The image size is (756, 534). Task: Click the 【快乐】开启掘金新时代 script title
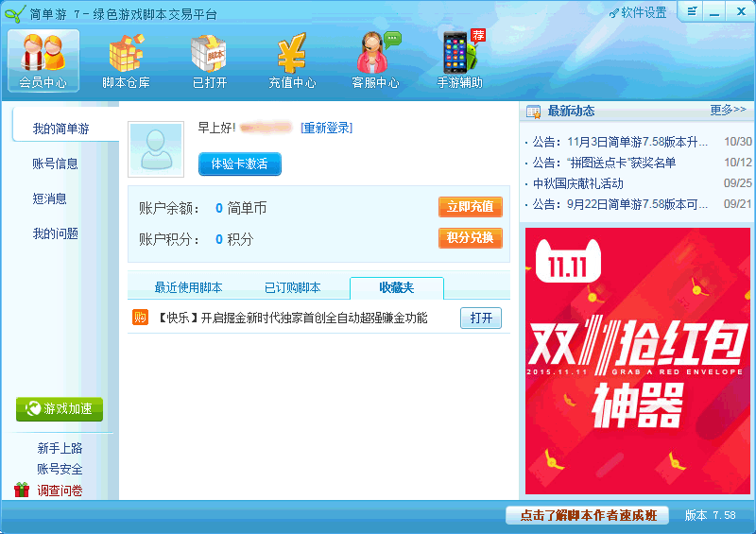tap(292, 318)
